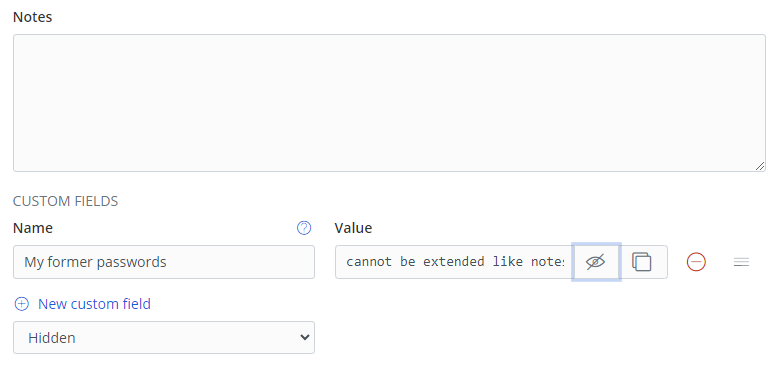Click inside the empty Notes text area
This screenshot has width=779, height=366.
coord(389,103)
